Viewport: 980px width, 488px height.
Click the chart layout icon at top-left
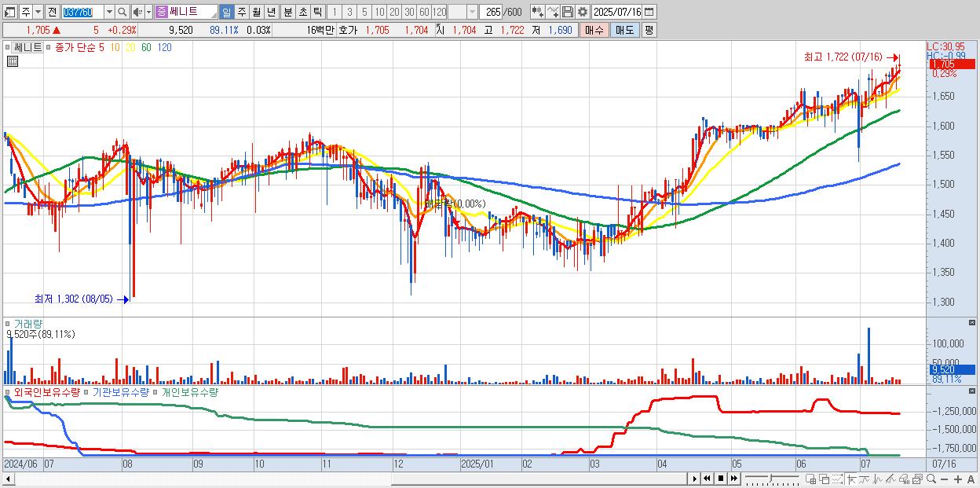tap(10, 12)
